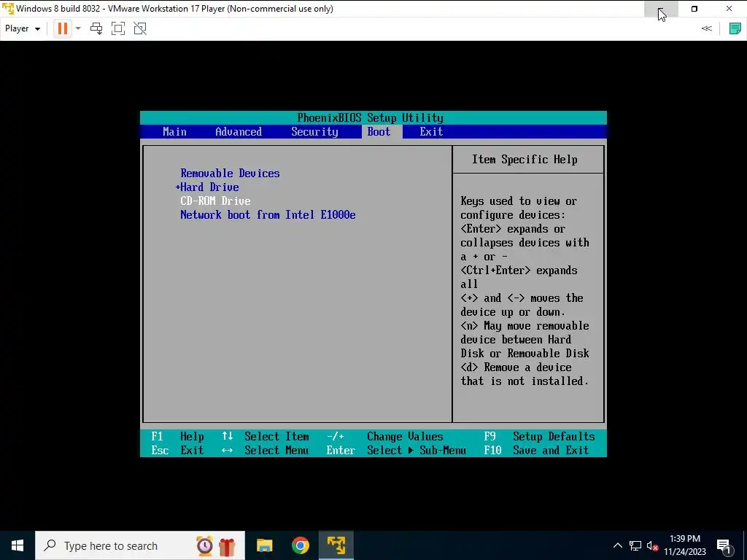Click the VMware title bar app icon
Viewport: 747px width, 560px height.
(8, 9)
